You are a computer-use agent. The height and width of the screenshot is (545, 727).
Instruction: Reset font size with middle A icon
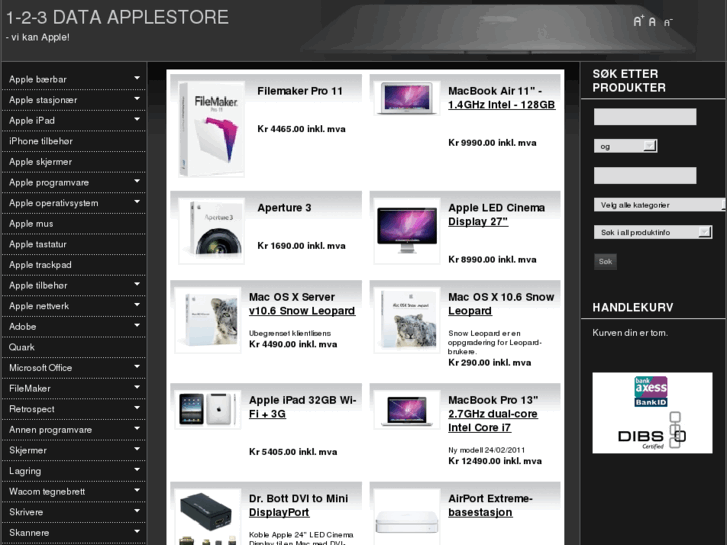point(652,22)
